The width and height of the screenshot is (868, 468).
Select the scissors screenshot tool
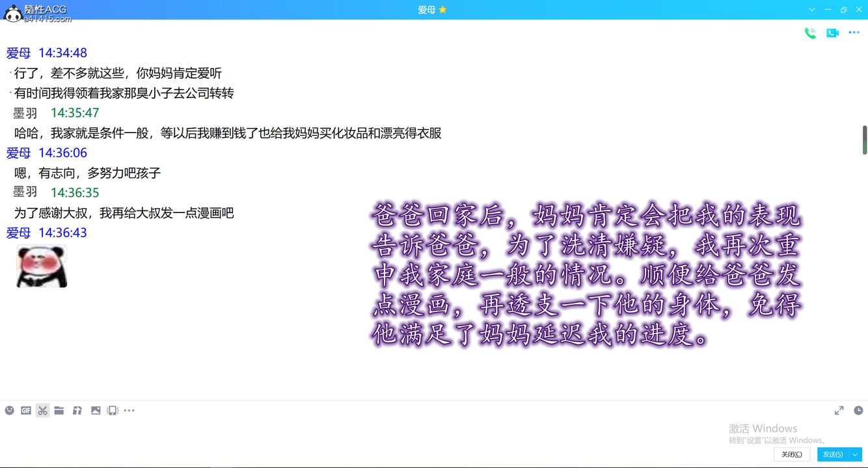click(42, 410)
